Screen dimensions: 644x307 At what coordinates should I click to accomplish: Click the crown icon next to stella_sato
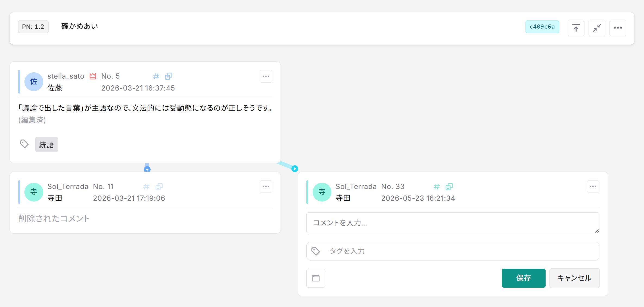pos(93,76)
